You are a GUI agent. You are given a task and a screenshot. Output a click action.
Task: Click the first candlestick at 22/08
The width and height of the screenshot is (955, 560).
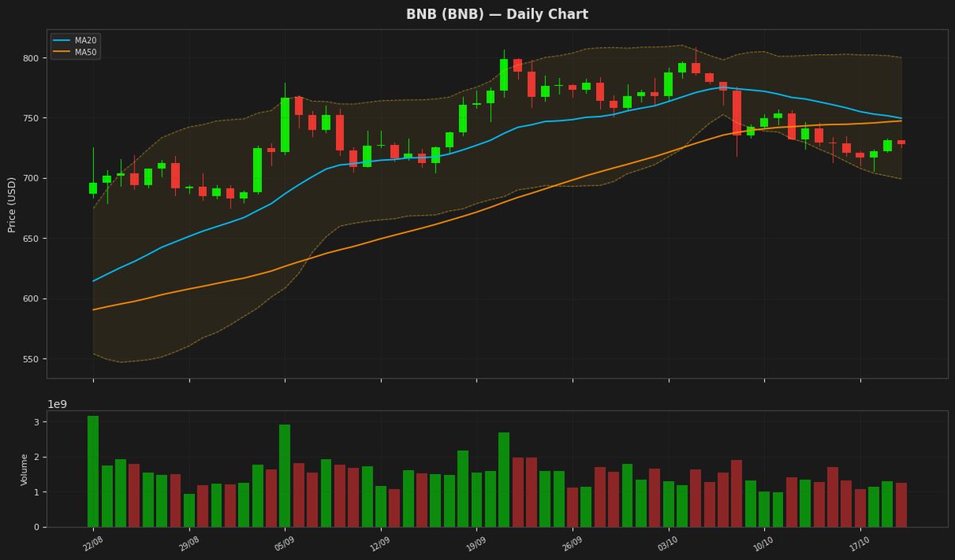(93, 189)
